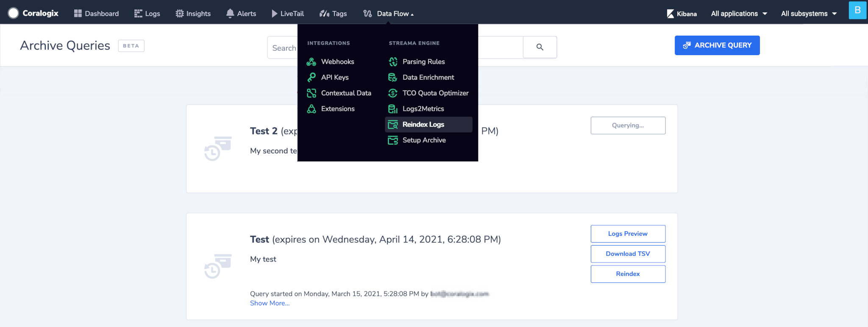
Task: Click the BETA badge
Action: click(x=131, y=46)
